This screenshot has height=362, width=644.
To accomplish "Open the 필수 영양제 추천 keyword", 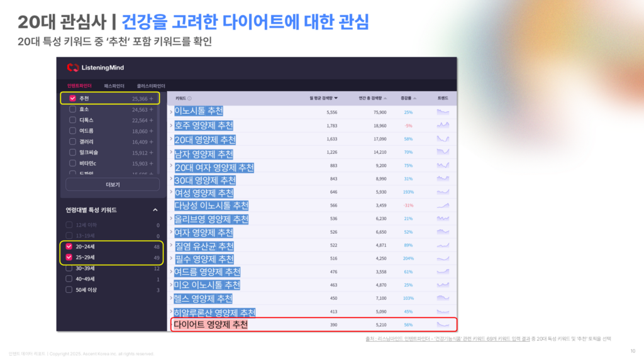I will click(x=204, y=260).
